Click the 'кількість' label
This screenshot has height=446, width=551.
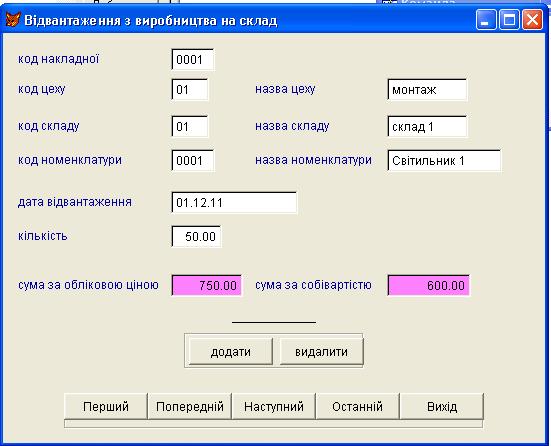pyautogui.click(x=43, y=235)
